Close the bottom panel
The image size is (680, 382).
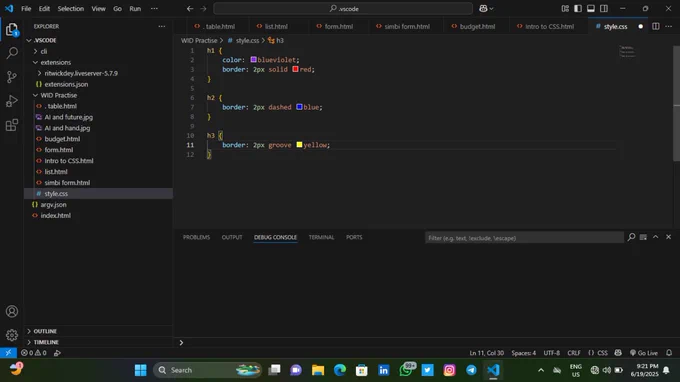click(x=668, y=237)
